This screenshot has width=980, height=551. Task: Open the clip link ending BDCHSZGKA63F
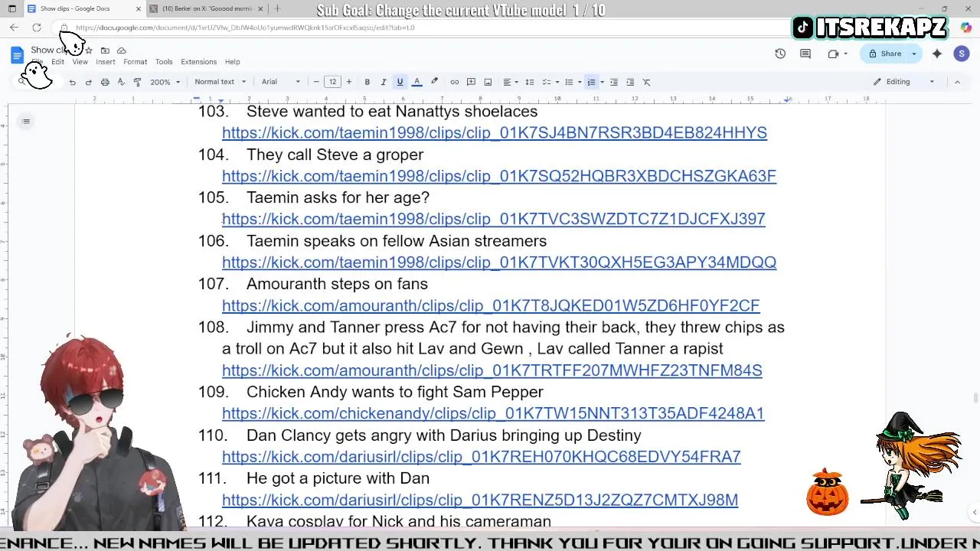pos(499,176)
